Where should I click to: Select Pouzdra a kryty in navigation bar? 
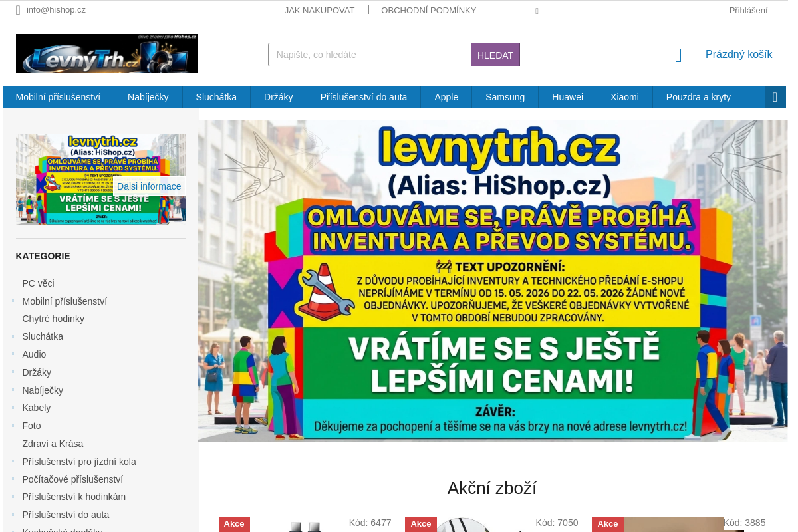click(698, 97)
